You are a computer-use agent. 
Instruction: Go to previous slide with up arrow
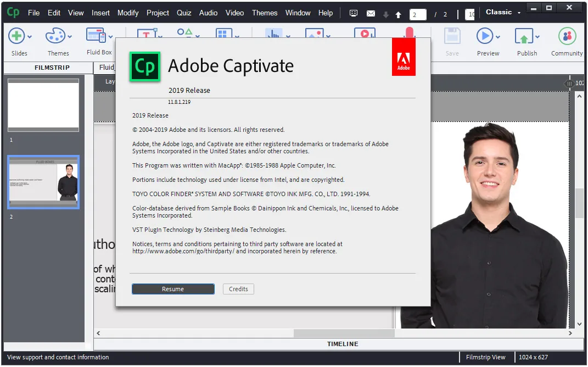point(398,15)
